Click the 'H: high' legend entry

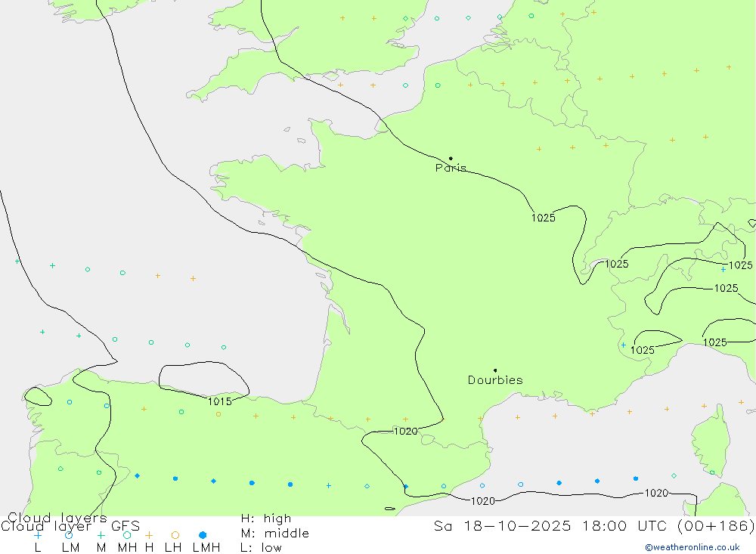[x=266, y=518]
